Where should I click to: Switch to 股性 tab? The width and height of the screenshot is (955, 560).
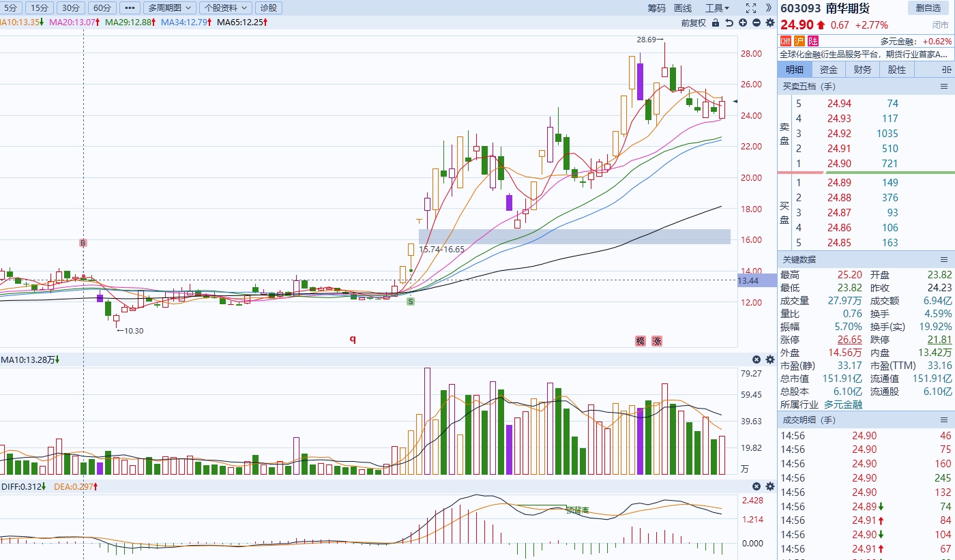[x=897, y=70]
